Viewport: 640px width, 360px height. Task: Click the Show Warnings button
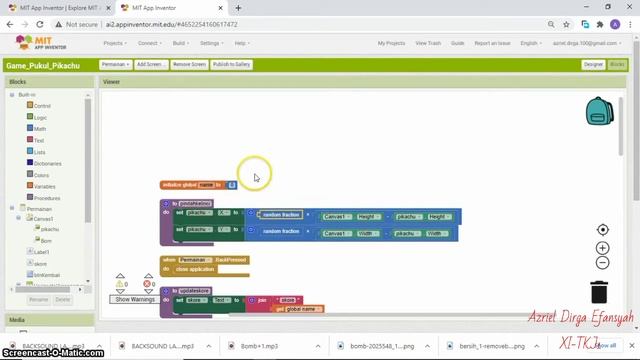click(x=135, y=299)
